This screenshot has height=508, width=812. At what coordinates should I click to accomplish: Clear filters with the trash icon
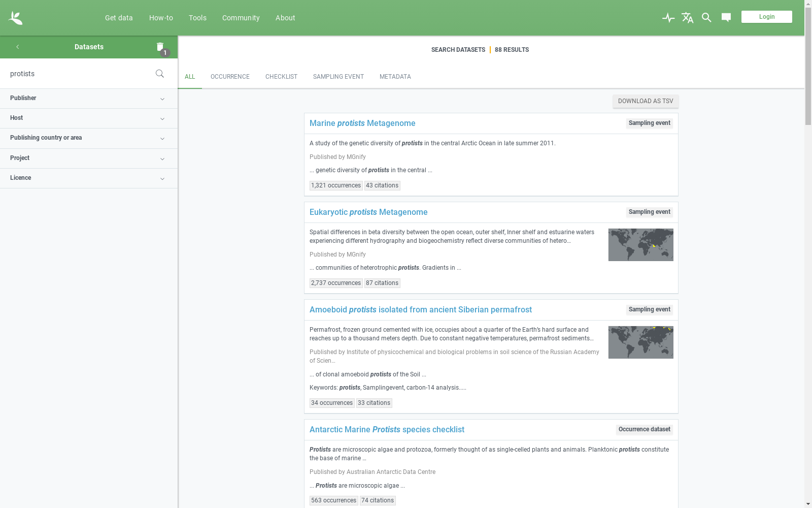[x=160, y=47]
